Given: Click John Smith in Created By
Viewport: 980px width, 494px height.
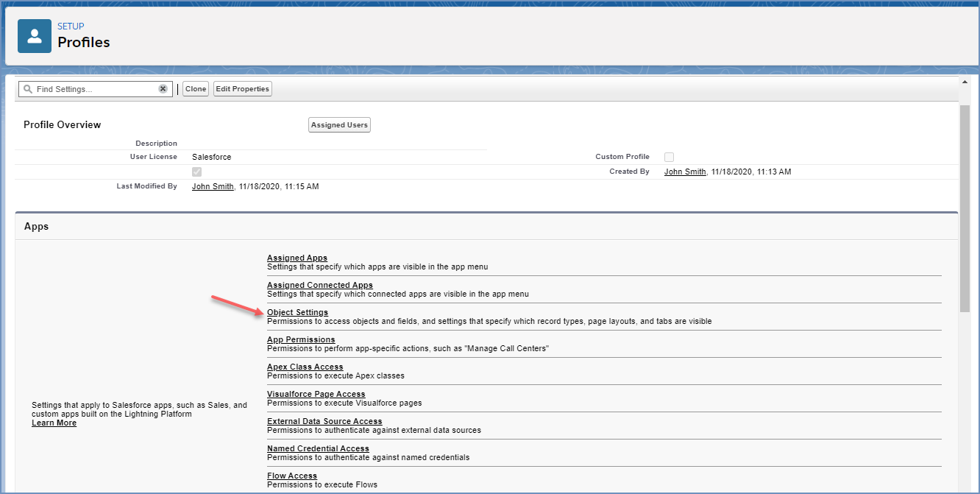Looking at the screenshot, I should pos(686,172).
